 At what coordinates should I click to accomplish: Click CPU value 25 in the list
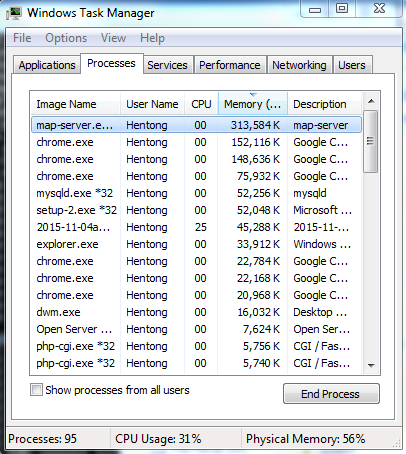tap(201, 227)
